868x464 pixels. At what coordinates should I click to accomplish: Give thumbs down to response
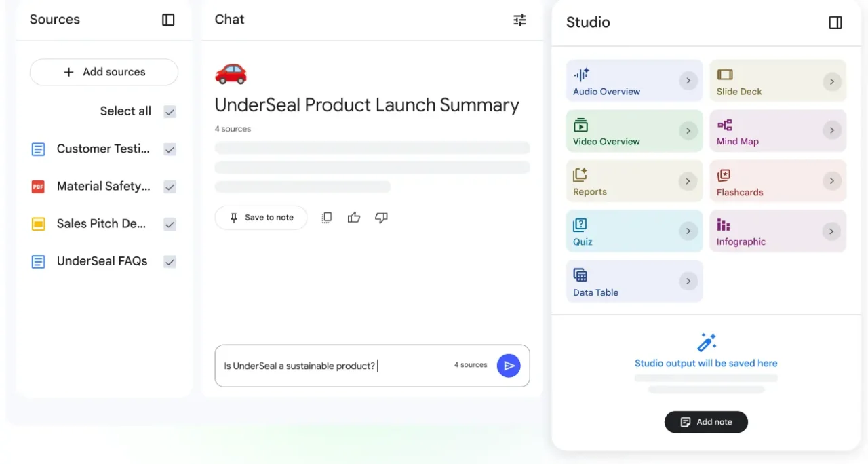pos(381,218)
